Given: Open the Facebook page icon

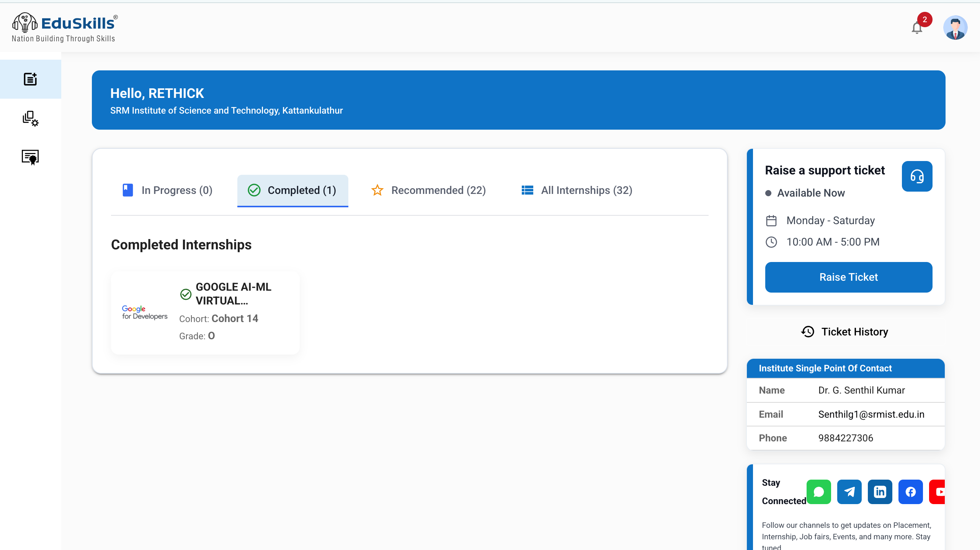Looking at the screenshot, I should (x=910, y=492).
